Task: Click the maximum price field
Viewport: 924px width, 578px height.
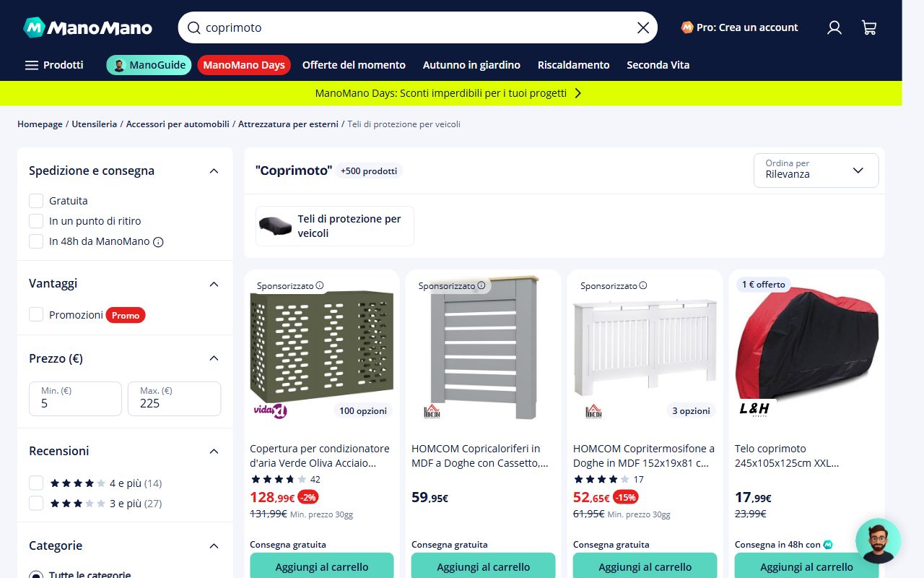Action: [174, 399]
